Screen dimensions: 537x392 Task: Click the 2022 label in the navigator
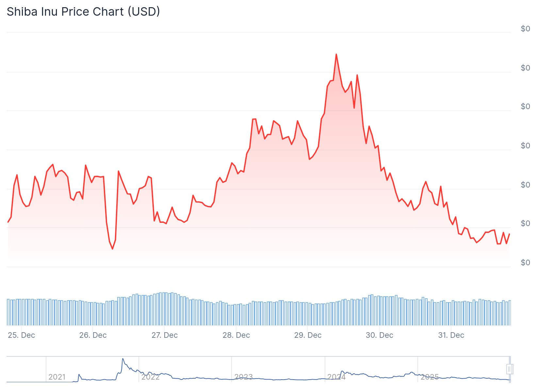click(x=150, y=377)
